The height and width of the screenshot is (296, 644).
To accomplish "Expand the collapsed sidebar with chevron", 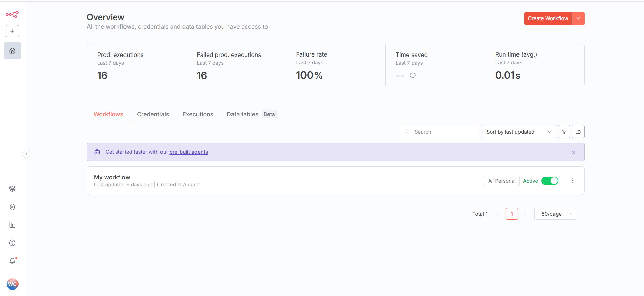I will [26, 154].
